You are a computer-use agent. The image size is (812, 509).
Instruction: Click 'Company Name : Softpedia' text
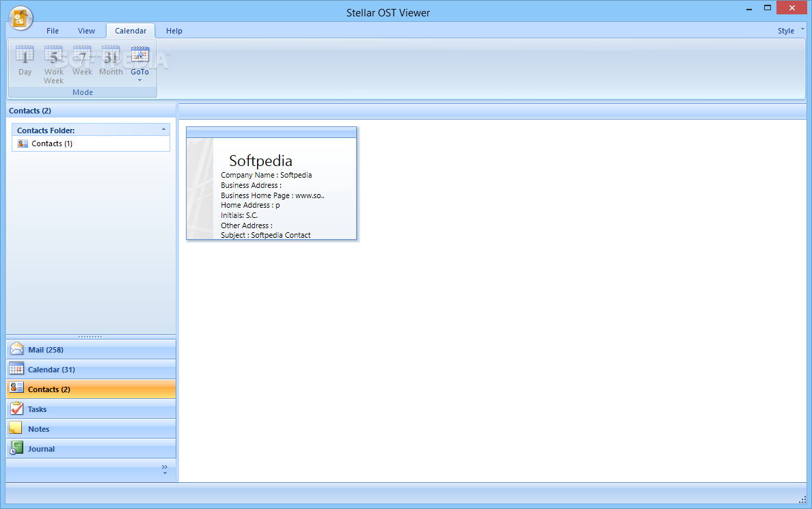[x=266, y=175]
